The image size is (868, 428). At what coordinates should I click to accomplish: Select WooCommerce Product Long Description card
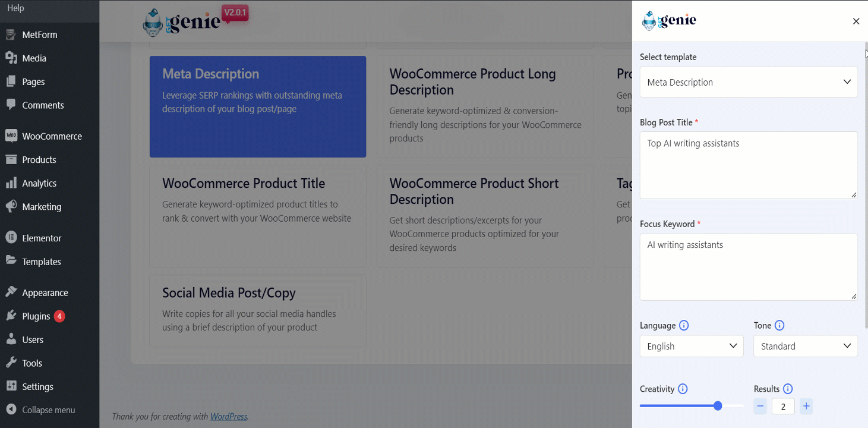(x=485, y=107)
